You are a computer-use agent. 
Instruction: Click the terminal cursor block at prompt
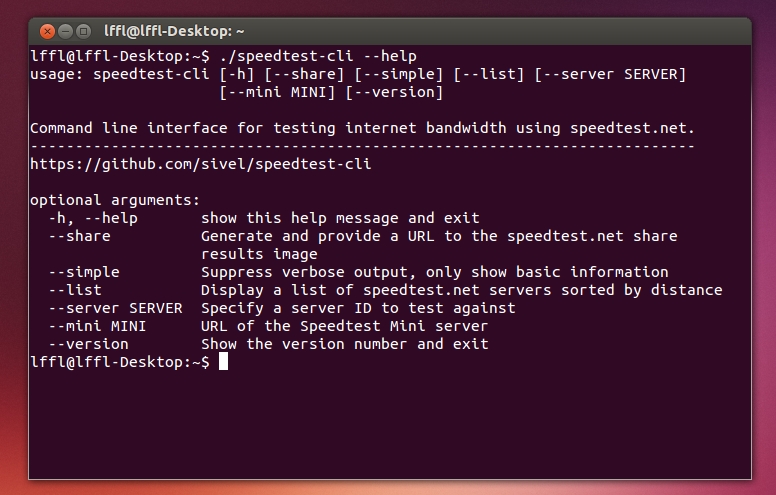point(223,362)
